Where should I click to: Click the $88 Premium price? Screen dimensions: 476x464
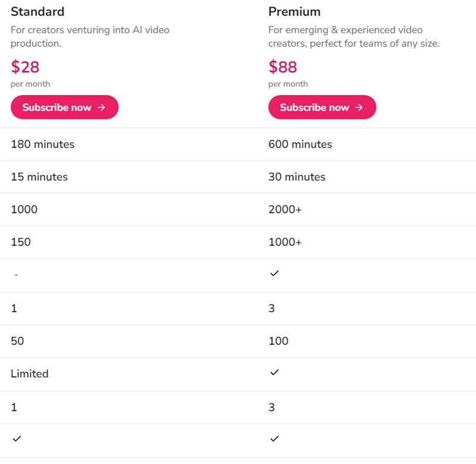(283, 67)
